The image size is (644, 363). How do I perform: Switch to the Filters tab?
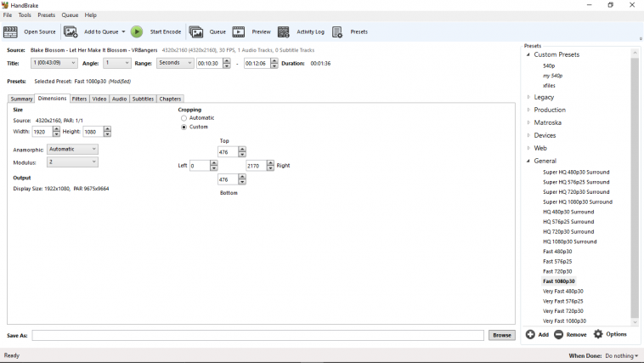click(79, 99)
